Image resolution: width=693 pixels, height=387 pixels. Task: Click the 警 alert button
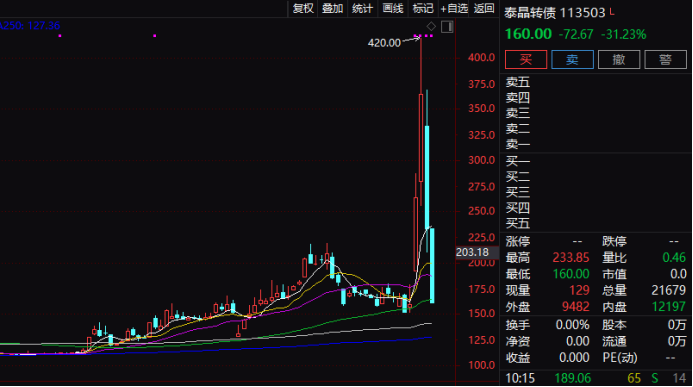tap(666, 59)
